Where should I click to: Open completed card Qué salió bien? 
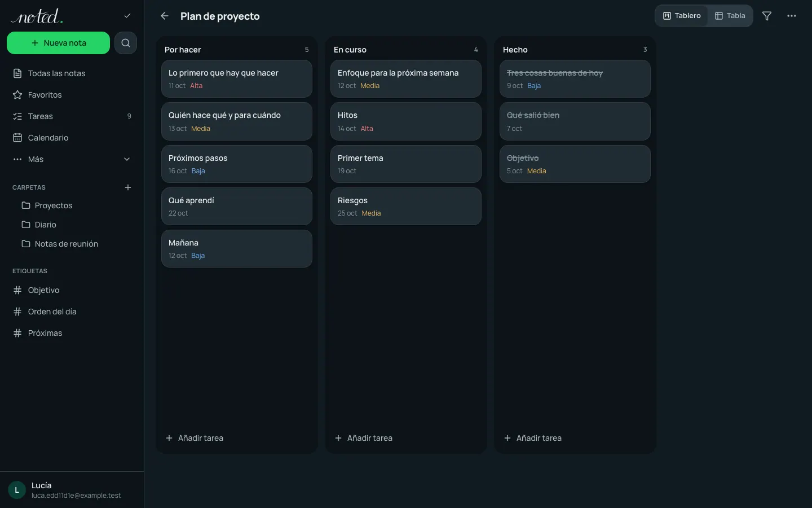pos(575,121)
